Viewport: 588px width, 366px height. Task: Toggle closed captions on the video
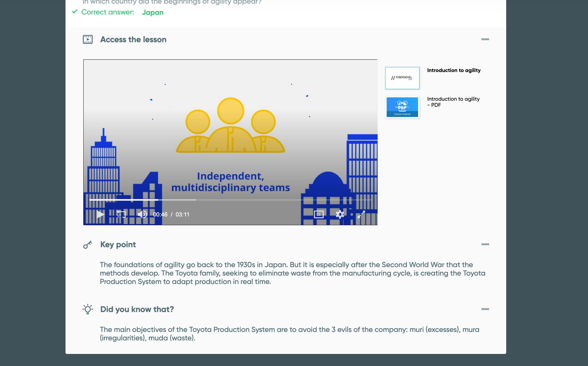319,214
